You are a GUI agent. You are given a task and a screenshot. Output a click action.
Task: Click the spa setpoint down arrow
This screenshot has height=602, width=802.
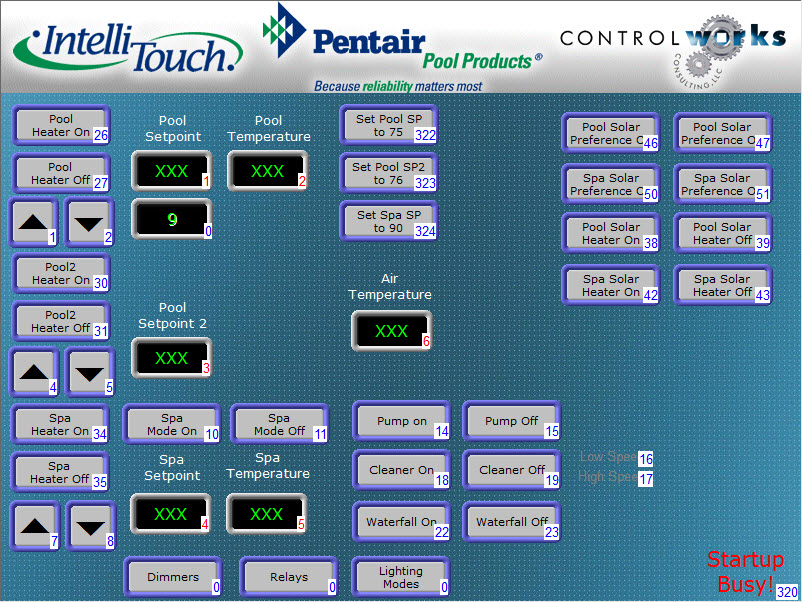click(x=91, y=526)
